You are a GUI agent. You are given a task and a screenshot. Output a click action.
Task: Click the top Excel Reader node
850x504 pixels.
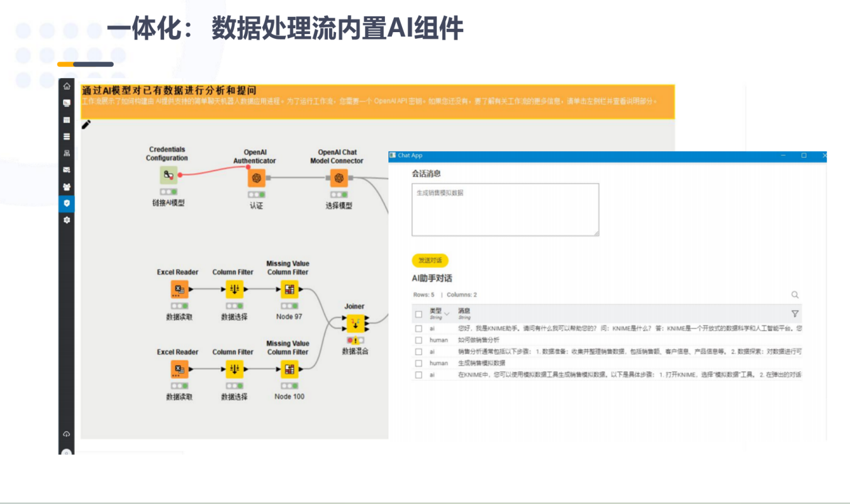(179, 289)
